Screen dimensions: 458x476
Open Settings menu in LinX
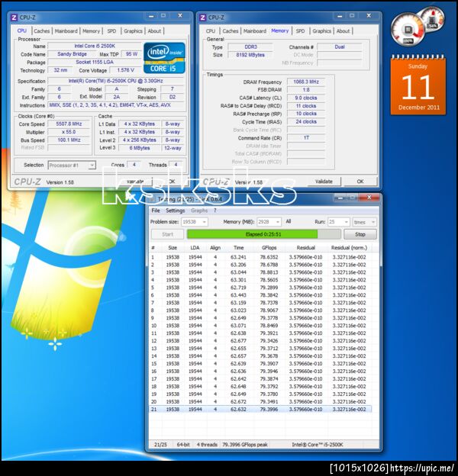[176, 211]
